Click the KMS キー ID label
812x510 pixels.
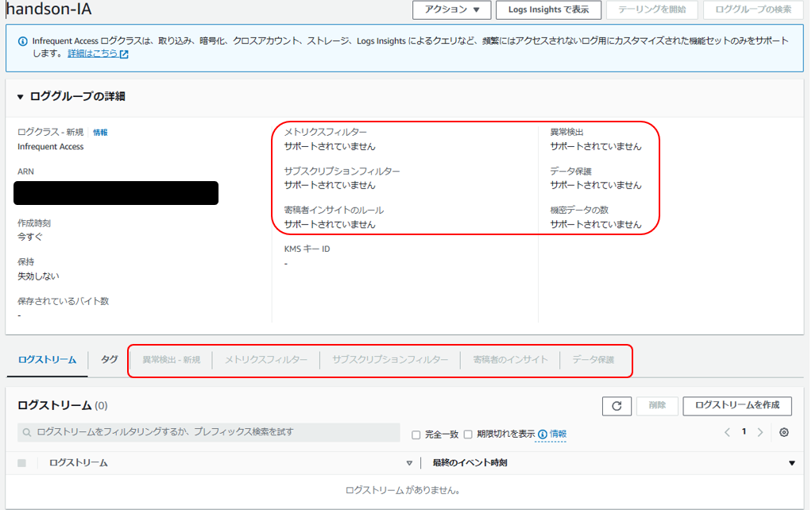pos(307,249)
